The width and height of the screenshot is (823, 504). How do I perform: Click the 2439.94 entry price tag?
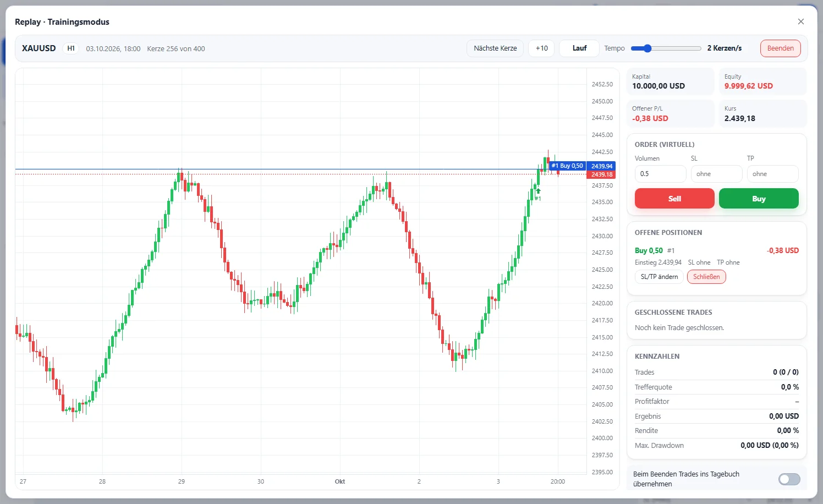pyautogui.click(x=602, y=166)
